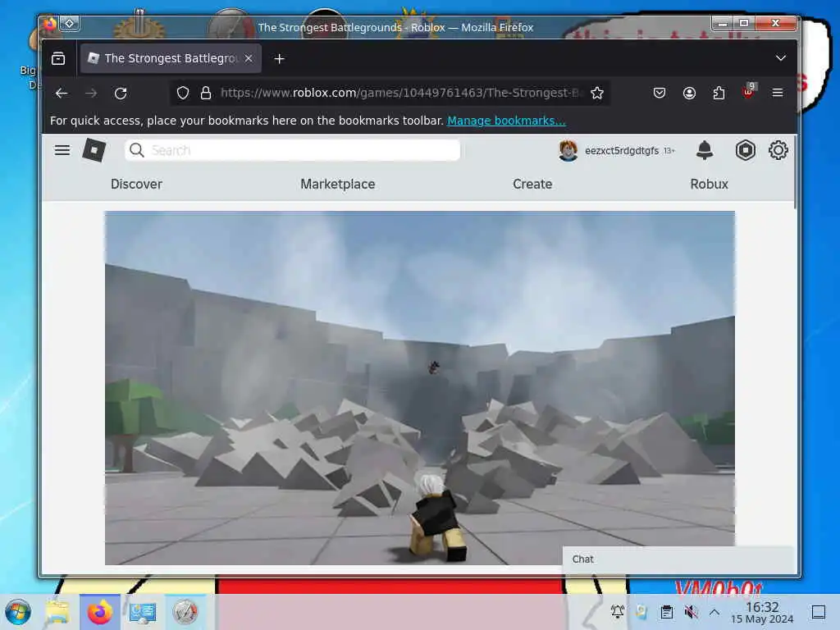Open Roblox hamburger navigation menu
The image size is (840, 630).
[x=62, y=151]
